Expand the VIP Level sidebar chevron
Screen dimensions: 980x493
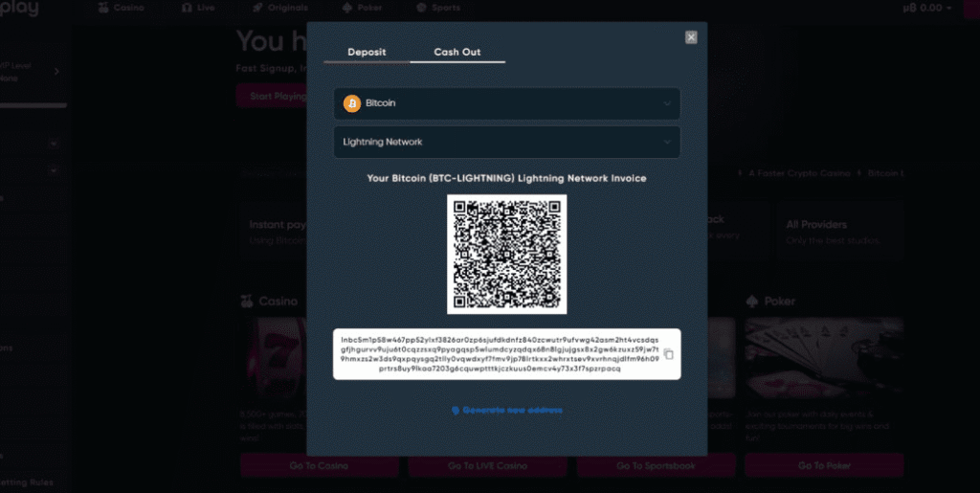coord(56,72)
